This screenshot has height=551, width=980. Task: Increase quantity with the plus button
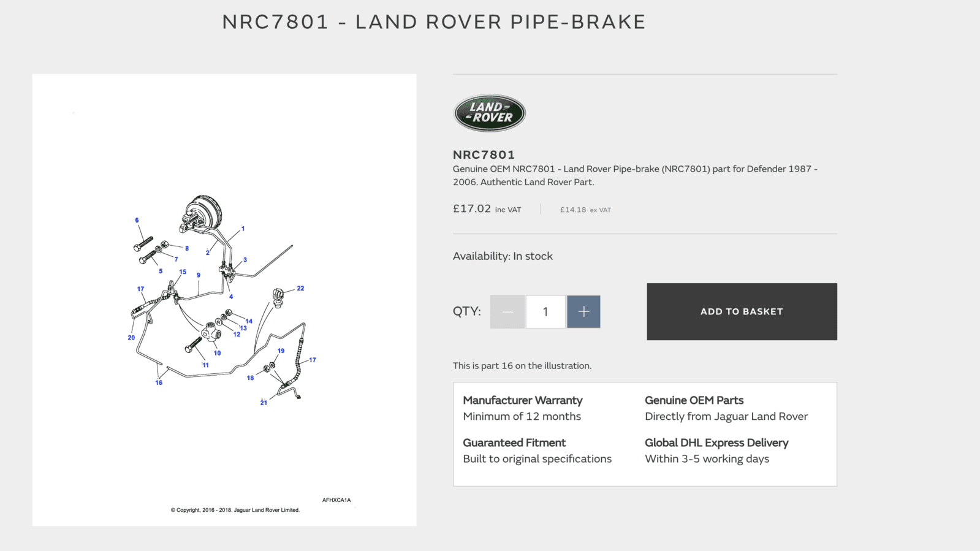(583, 311)
